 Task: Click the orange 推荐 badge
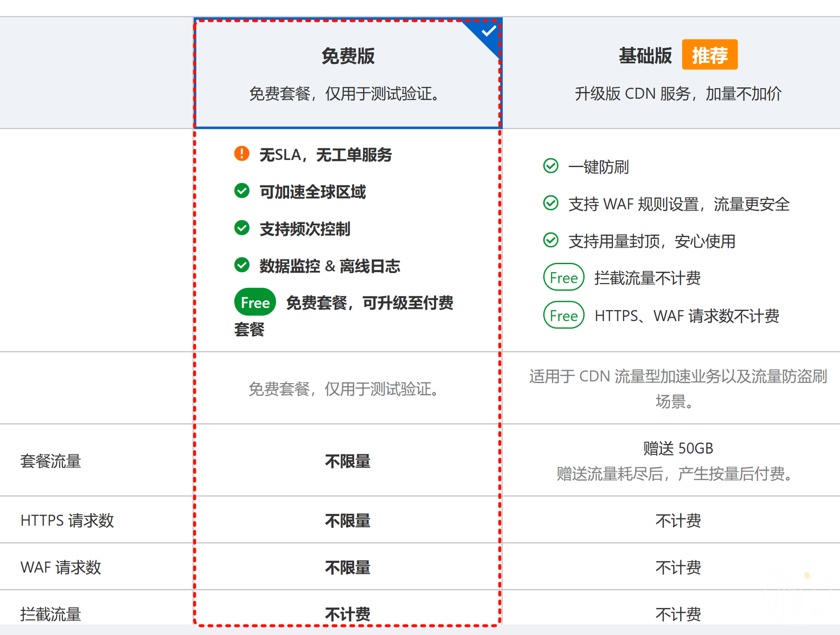coord(709,55)
